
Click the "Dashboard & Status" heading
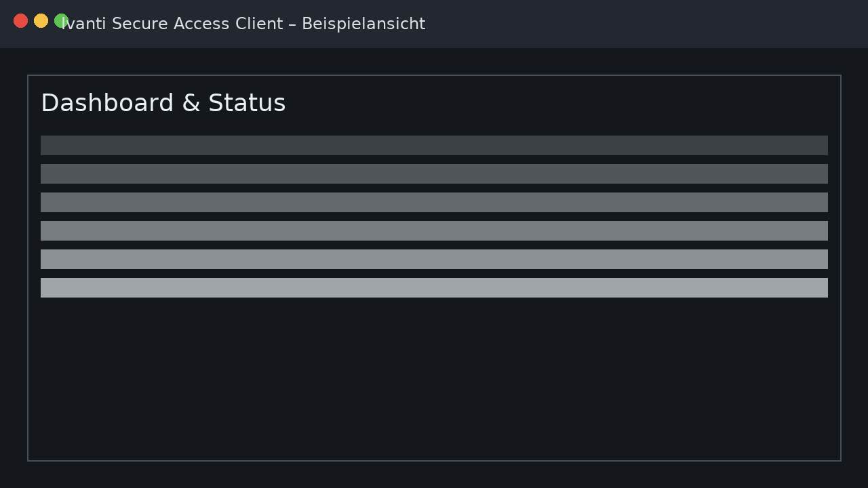point(163,103)
